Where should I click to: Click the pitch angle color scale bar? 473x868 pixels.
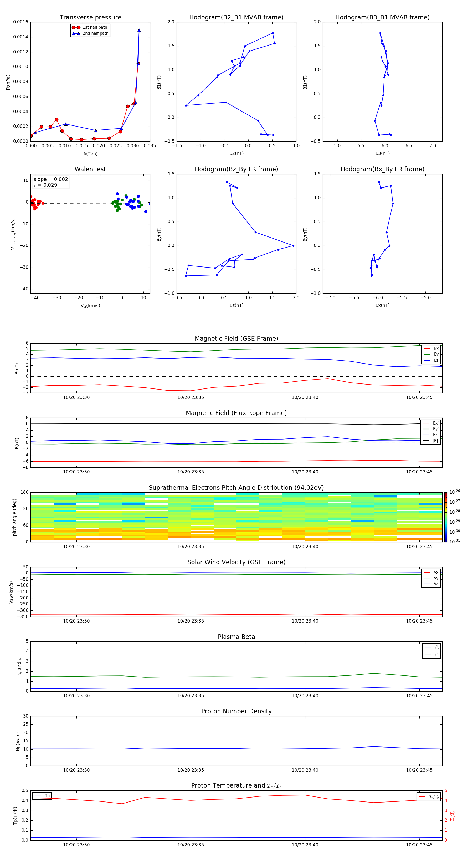point(446,517)
